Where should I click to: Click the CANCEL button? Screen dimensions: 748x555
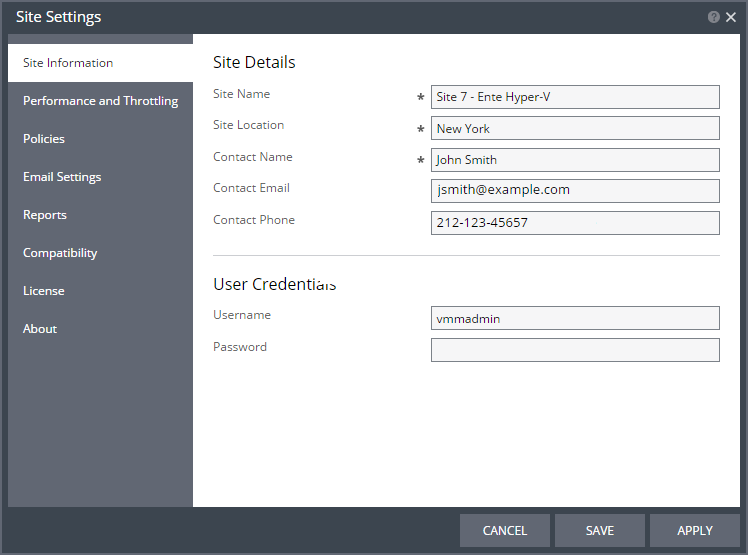click(505, 531)
